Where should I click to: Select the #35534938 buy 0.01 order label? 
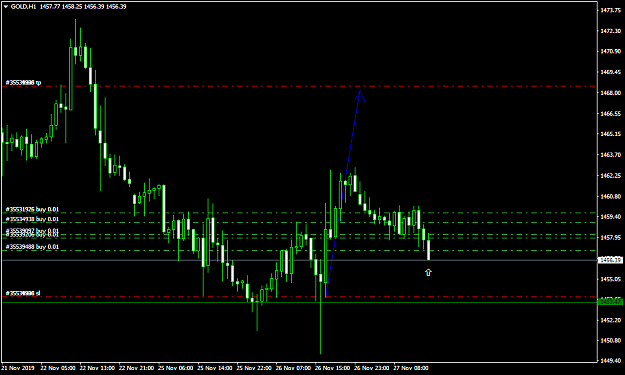pyautogui.click(x=32, y=219)
